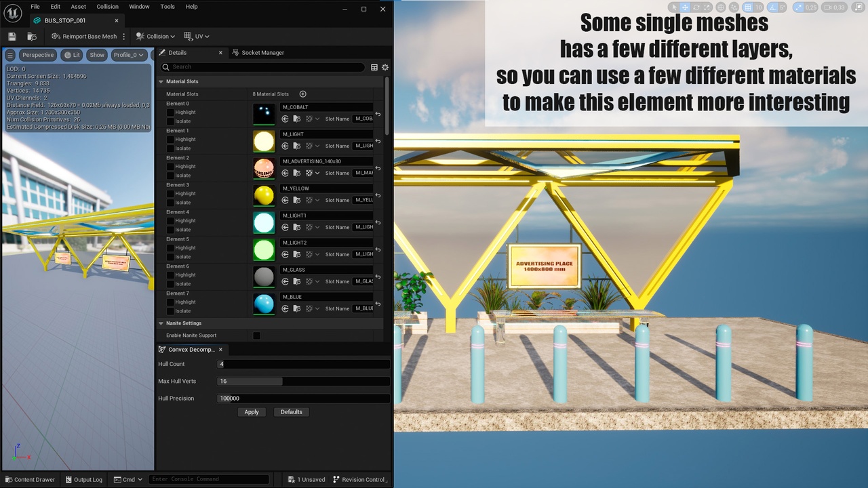This screenshot has height=488, width=868.
Task: Open the Collision dropdown in toolbar
Action: [x=155, y=37]
